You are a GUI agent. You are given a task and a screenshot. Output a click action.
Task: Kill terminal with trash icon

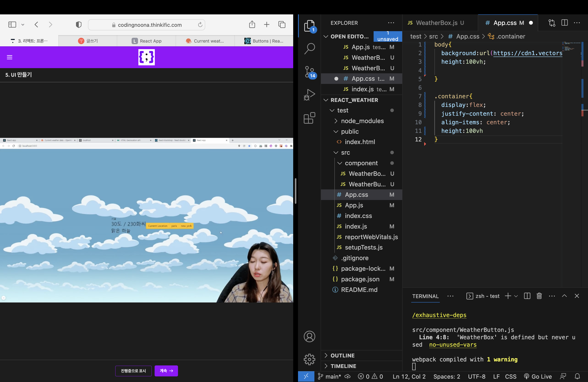(x=539, y=296)
